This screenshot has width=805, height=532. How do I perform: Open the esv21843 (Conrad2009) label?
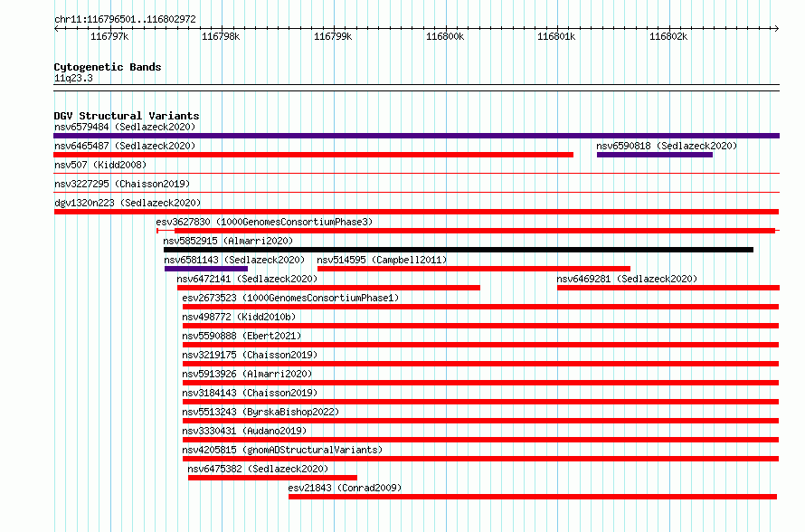pyautogui.click(x=345, y=488)
